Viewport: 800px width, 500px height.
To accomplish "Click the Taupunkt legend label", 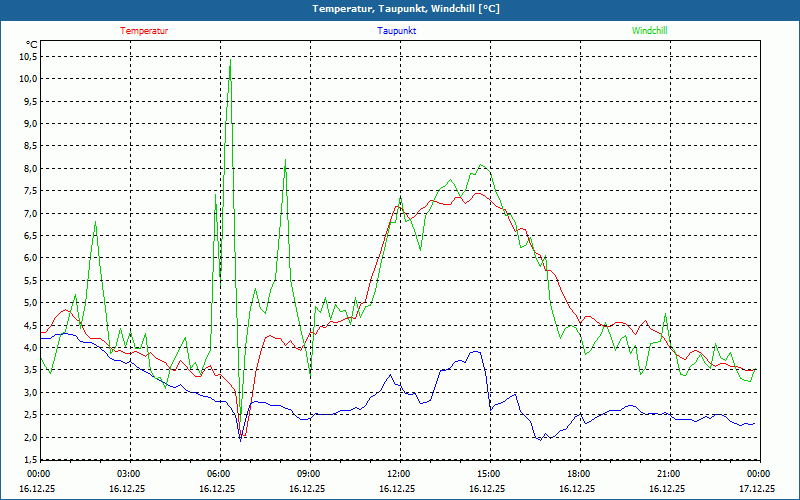I will pos(397,31).
